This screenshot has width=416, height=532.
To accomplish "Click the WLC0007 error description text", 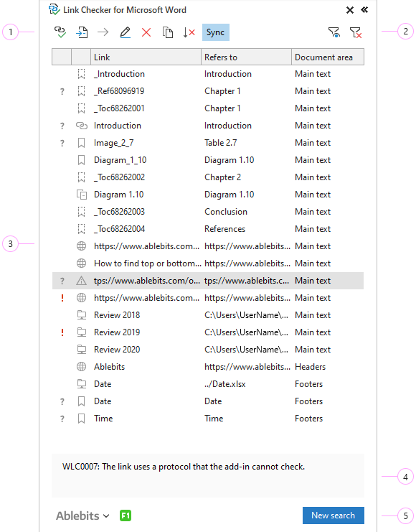I will tap(184, 467).
